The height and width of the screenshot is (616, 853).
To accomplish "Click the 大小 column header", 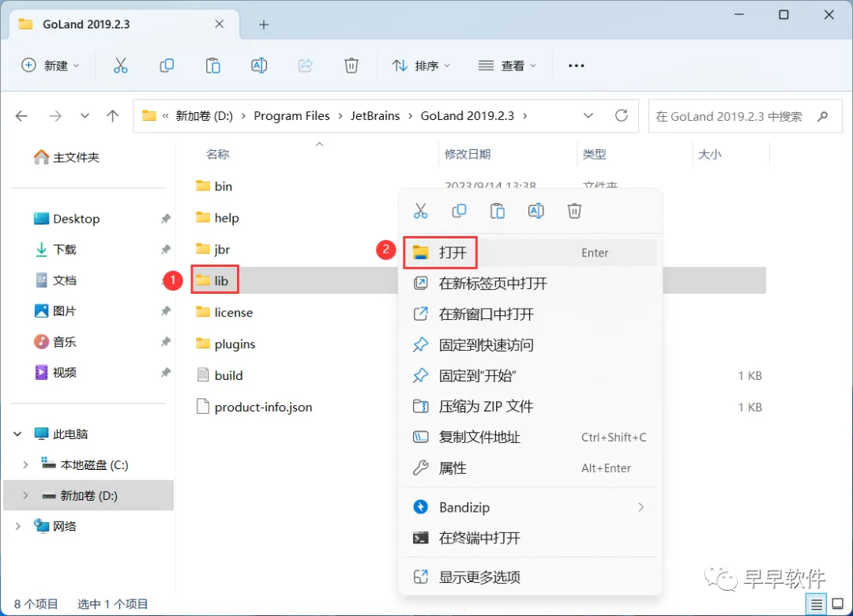I will [x=709, y=155].
